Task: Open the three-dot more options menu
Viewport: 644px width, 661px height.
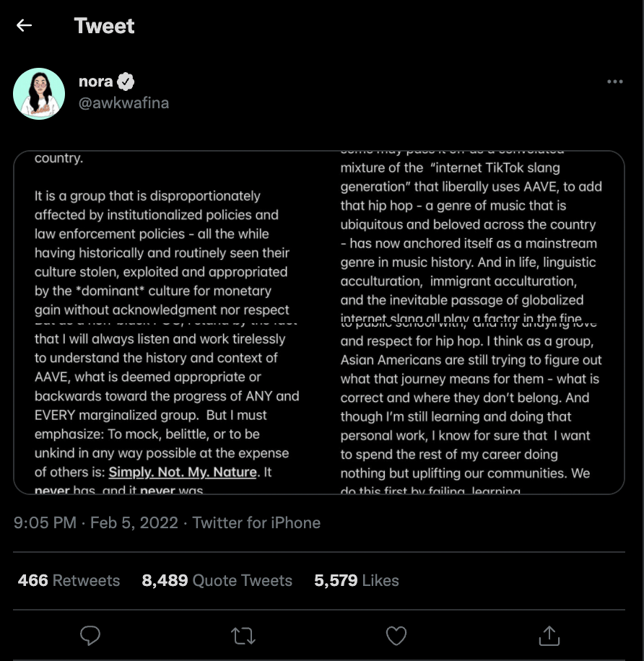Action: (614, 82)
